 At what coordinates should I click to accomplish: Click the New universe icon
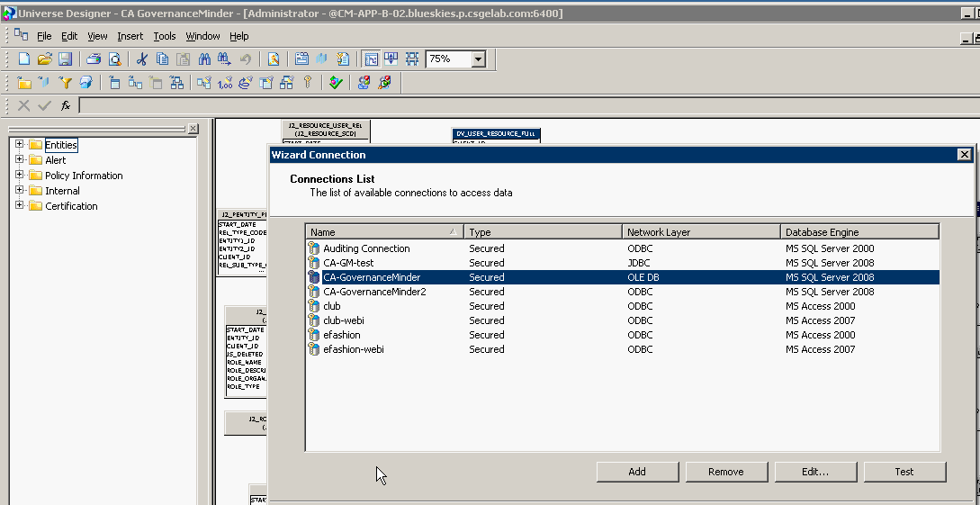(x=24, y=59)
